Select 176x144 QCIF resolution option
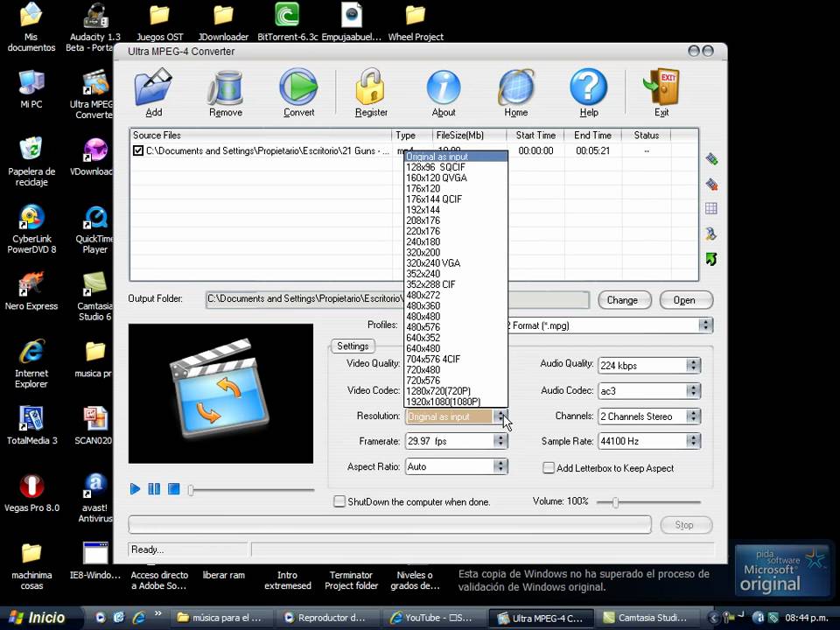 pos(455,199)
